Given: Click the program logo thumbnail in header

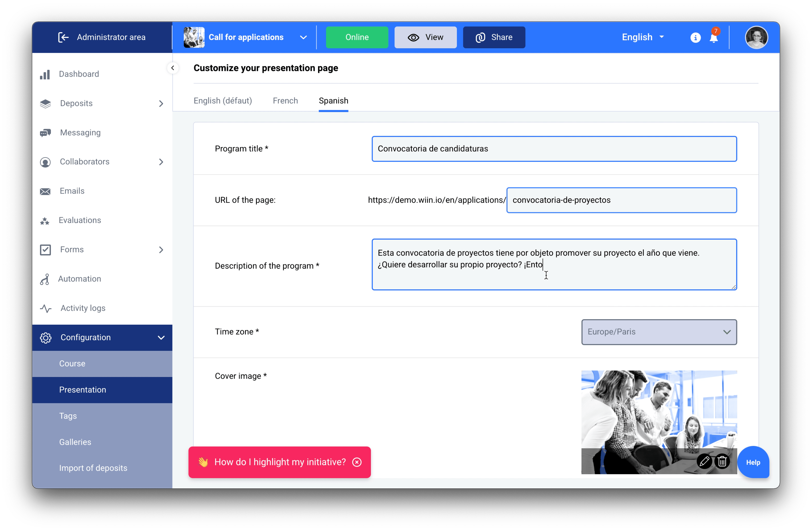Looking at the screenshot, I should click(x=194, y=37).
